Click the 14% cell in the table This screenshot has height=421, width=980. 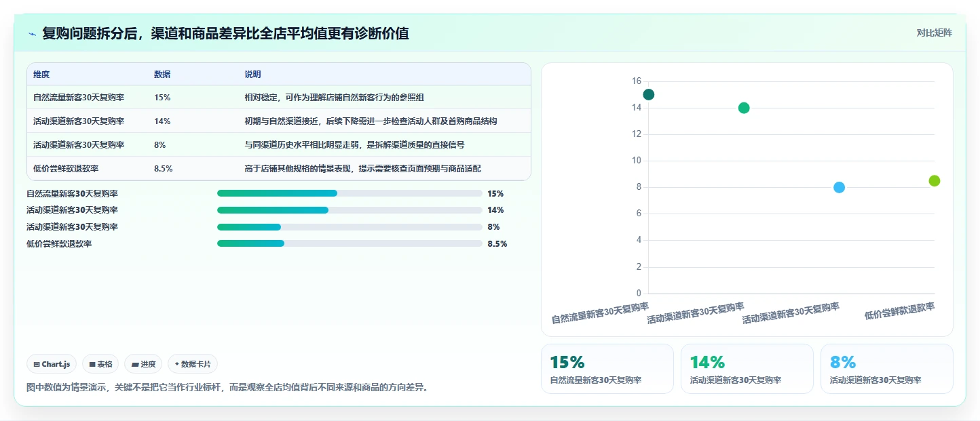coord(162,121)
